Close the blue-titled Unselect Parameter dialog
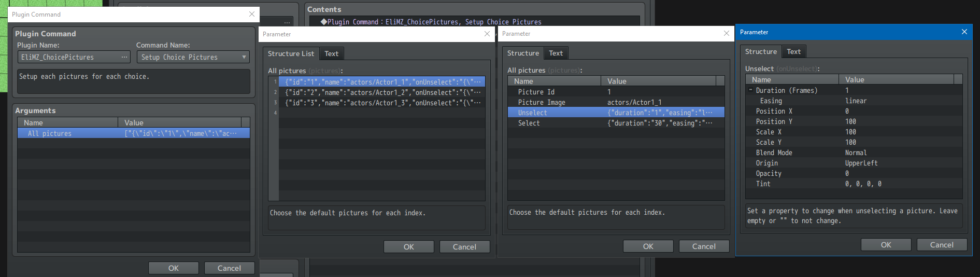The image size is (980, 277). (964, 32)
